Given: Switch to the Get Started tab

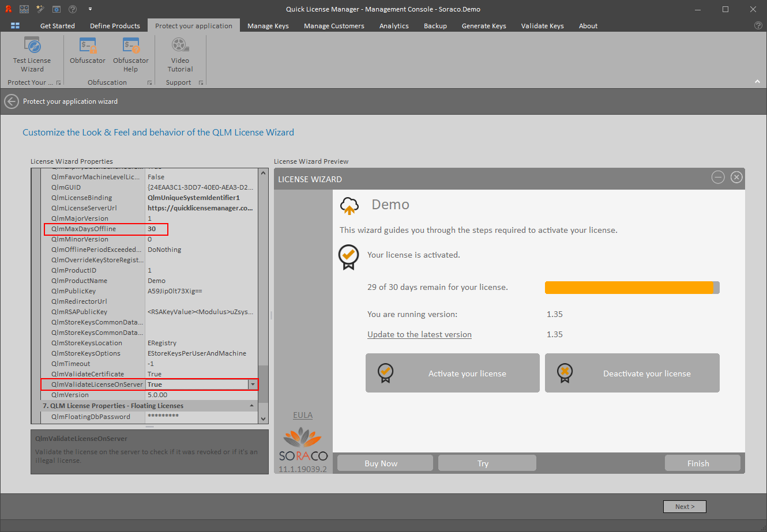Looking at the screenshot, I should click(58, 26).
